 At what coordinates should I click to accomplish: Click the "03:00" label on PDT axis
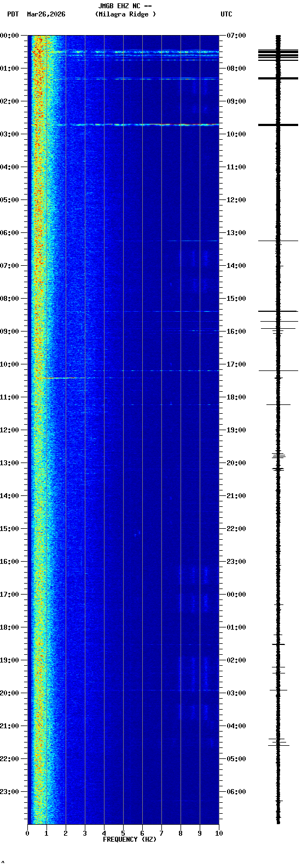coord(9,134)
